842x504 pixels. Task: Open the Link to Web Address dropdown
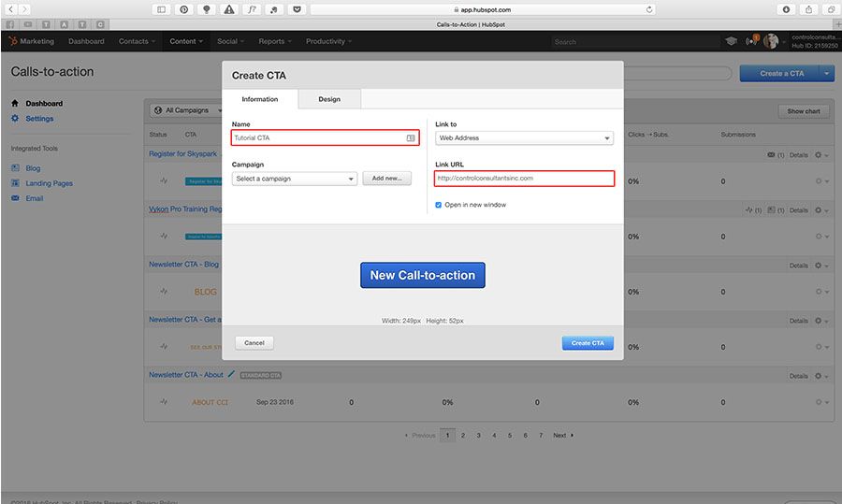click(x=524, y=138)
